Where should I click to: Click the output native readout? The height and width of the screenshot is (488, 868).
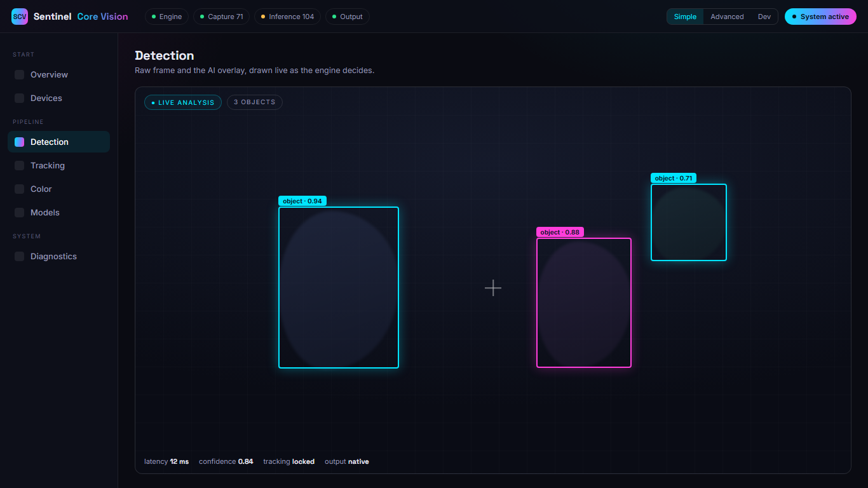click(347, 461)
